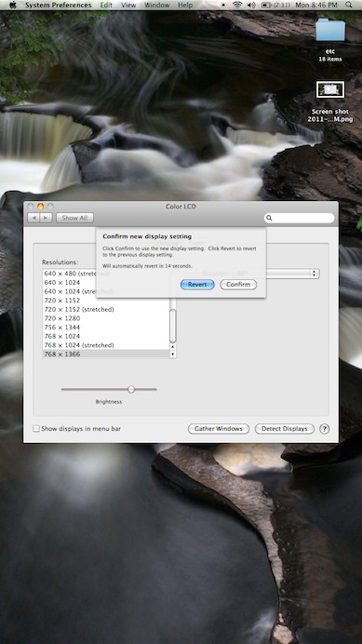Click the volume icon in menu bar
This screenshot has height=644, width=362.
(x=252, y=5)
